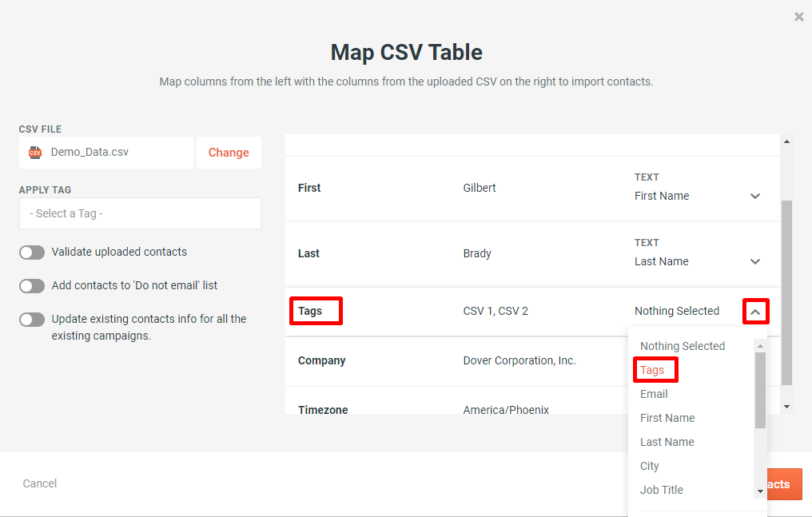Close the Map CSV Table dialog
Image resolution: width=812 pixels, height=517 pixels.
(798, 16)
